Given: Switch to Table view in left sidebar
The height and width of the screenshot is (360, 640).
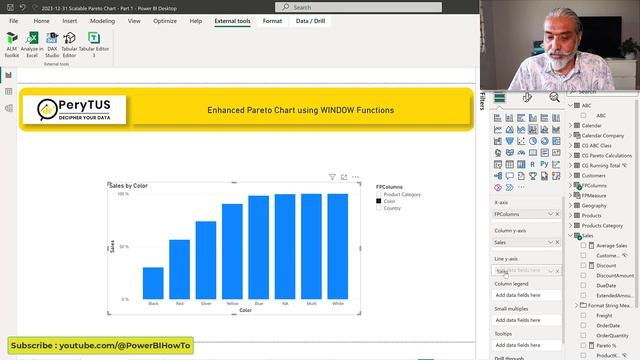Looking at the screenshot, I should 9,91.
